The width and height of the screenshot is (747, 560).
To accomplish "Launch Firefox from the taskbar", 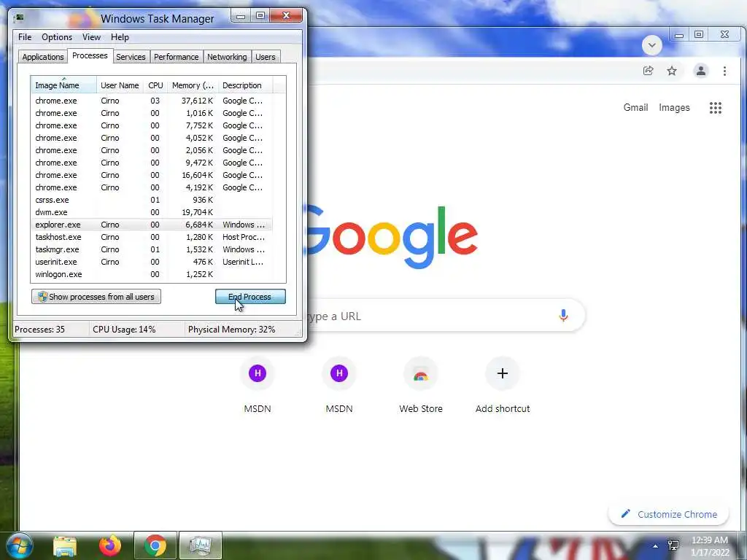I will 109,545.
